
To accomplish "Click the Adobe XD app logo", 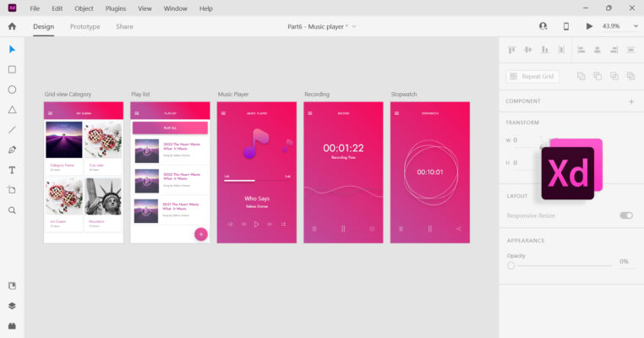I will click(13, 8).
